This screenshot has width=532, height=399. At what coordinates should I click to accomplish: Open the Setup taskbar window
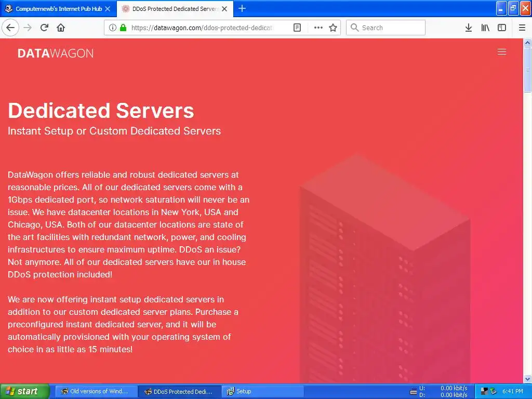click(262, 391)
